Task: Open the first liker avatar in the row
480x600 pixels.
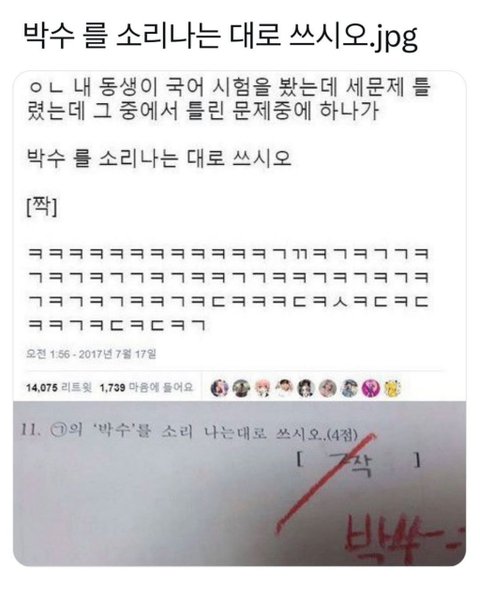Action: (x=220, y=388)
